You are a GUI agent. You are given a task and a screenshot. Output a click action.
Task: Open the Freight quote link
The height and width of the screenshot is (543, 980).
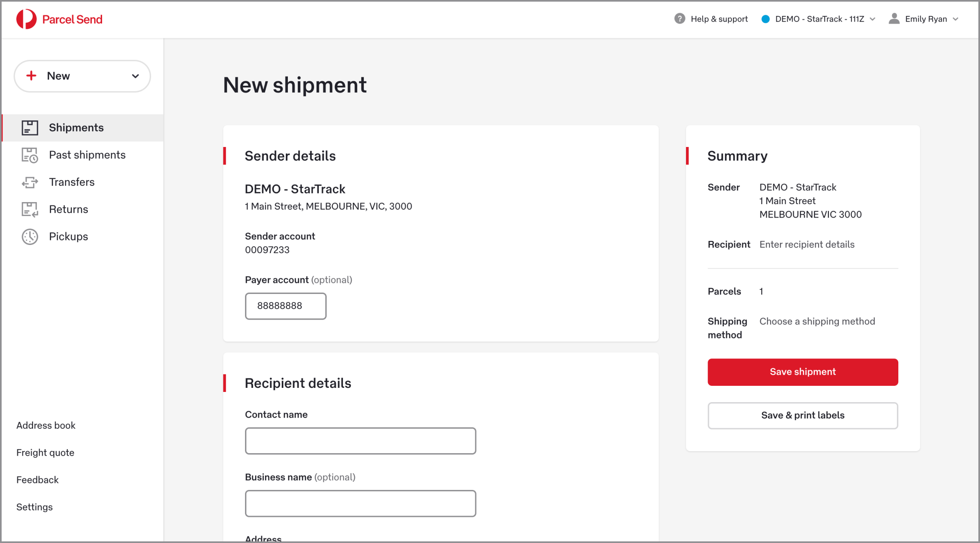point(45,453)
